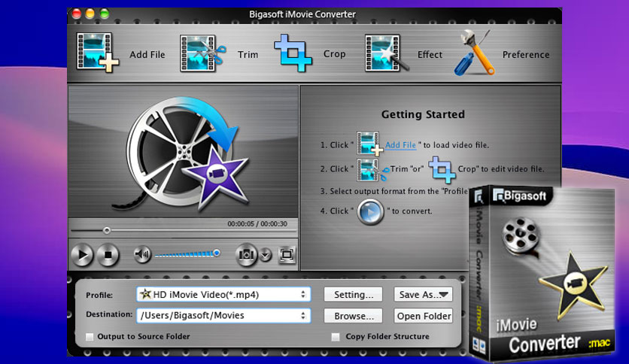
Task: Enable Copy Folder Structure checkbox
Action: coord(336,337)
